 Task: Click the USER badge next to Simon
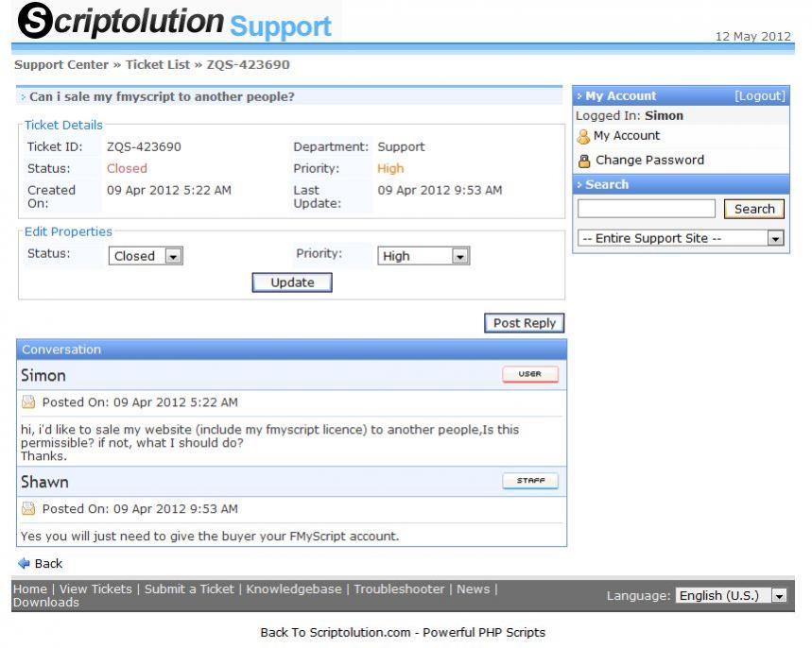click(529, 374)
